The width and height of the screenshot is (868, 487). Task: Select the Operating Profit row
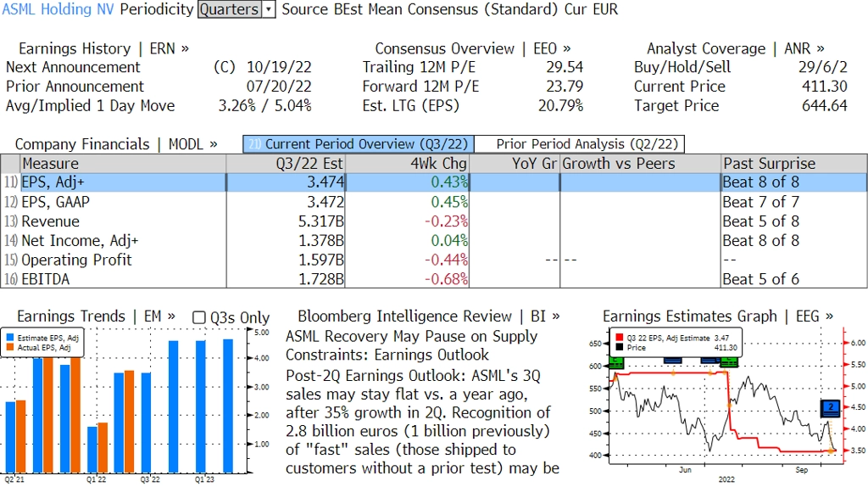point(433,260)
